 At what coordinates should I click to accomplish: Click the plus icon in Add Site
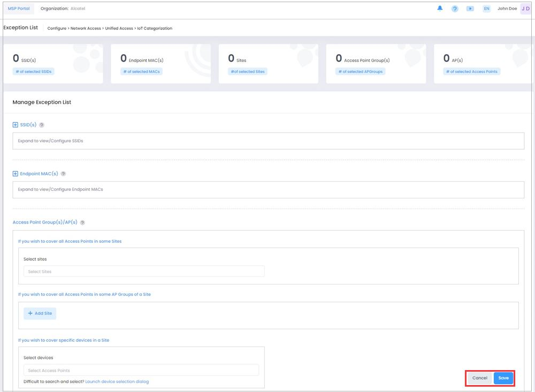[x=30, y=313]
